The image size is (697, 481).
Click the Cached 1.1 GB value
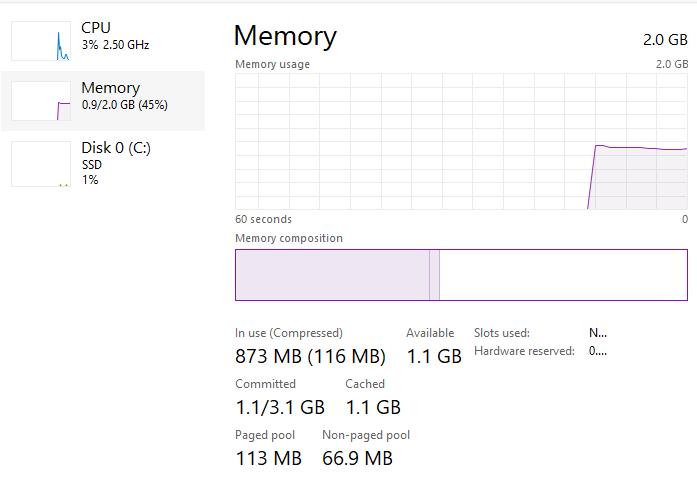point(373,407)
